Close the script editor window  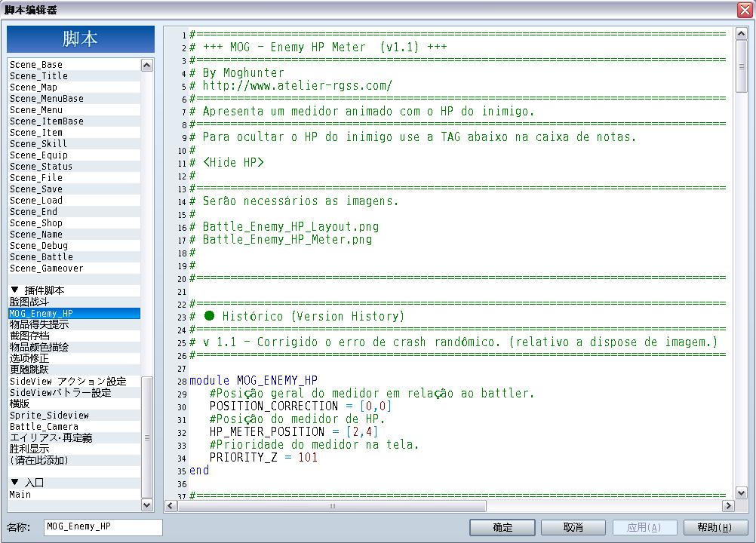[745, 10]
